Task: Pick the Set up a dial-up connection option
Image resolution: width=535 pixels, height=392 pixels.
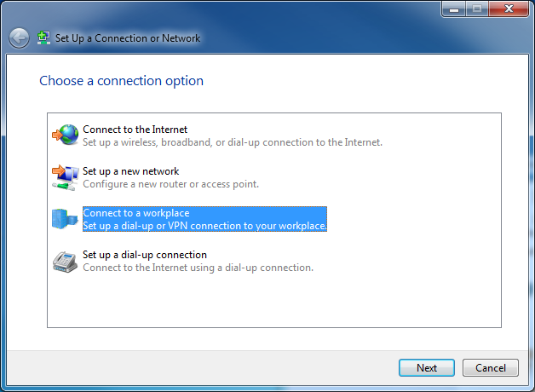Action: coord(145,255)
